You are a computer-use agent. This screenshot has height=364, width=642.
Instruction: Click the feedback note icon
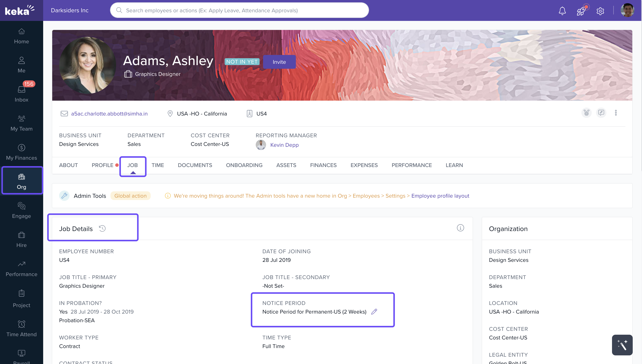click(x=601, y=113)
